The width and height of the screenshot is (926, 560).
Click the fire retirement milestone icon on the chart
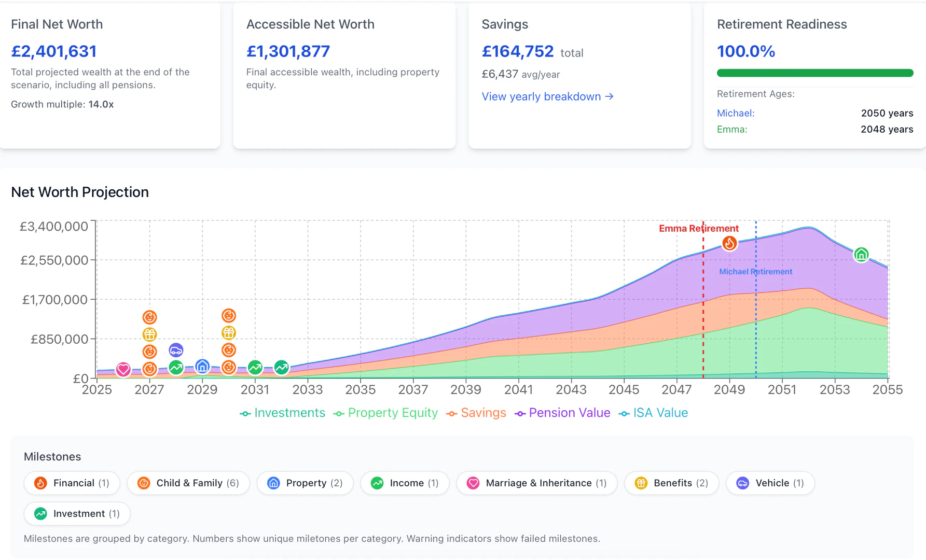pos(729,243)
